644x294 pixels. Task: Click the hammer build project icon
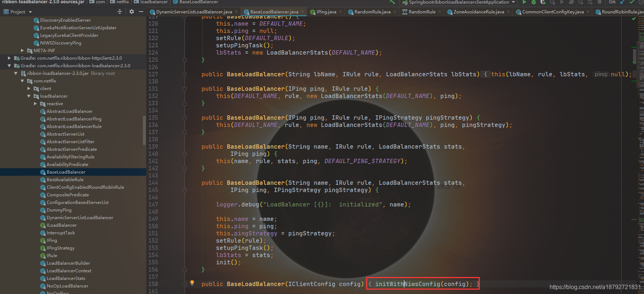pos(392,2)
